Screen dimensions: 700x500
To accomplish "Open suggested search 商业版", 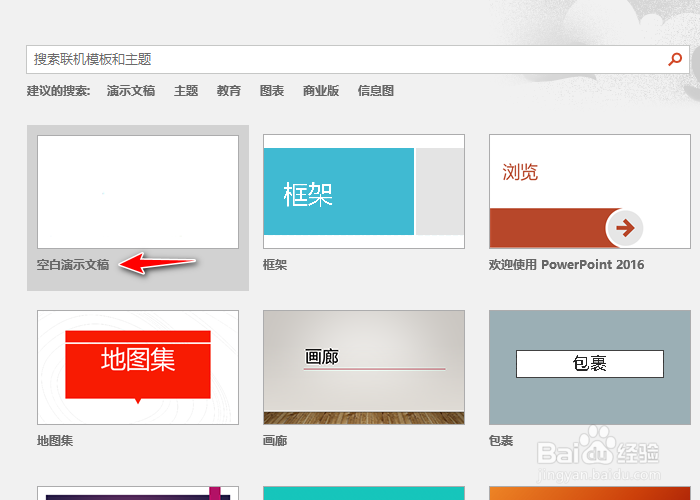I will (321, 91).
